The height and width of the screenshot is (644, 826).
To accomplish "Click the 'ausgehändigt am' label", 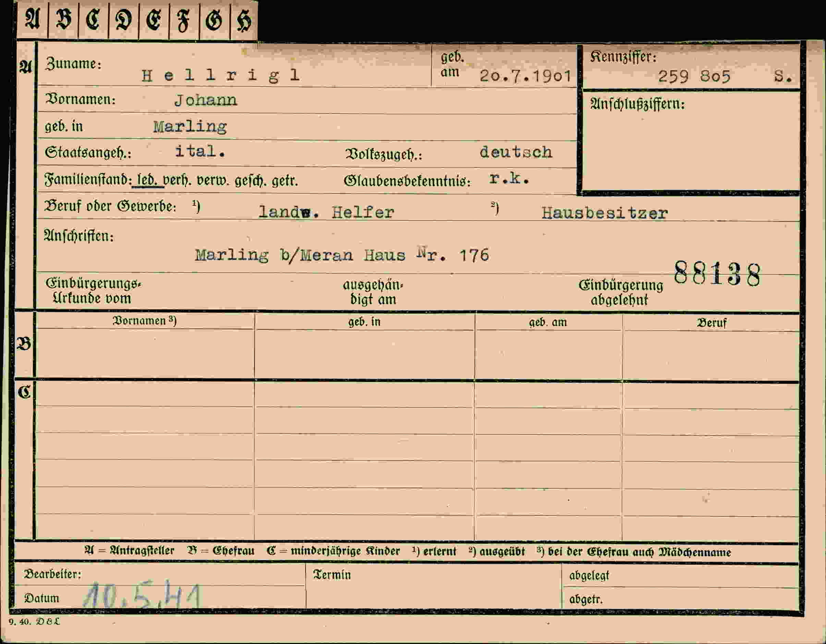I will 373,292.
